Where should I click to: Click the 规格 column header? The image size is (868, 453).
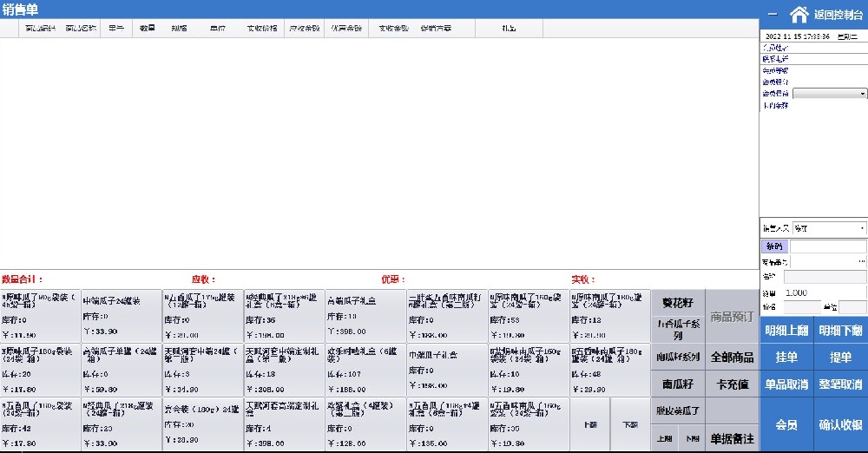coord(180,28)
